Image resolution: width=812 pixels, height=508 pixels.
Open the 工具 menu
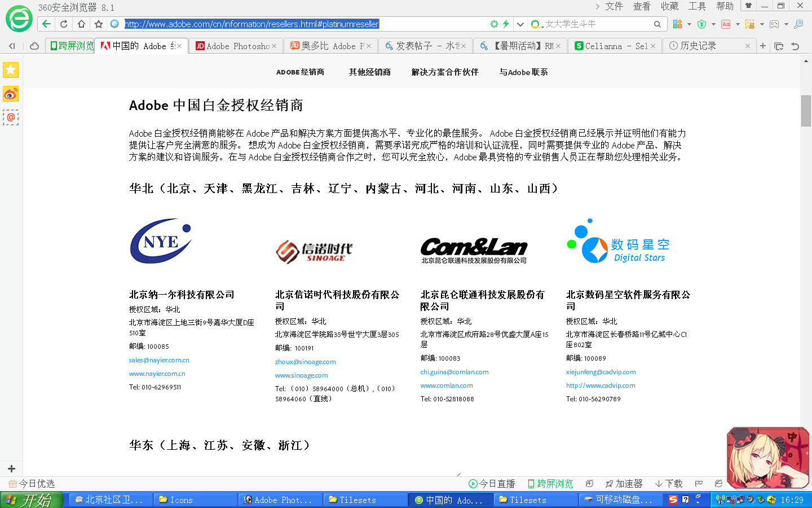coord(697,6)
